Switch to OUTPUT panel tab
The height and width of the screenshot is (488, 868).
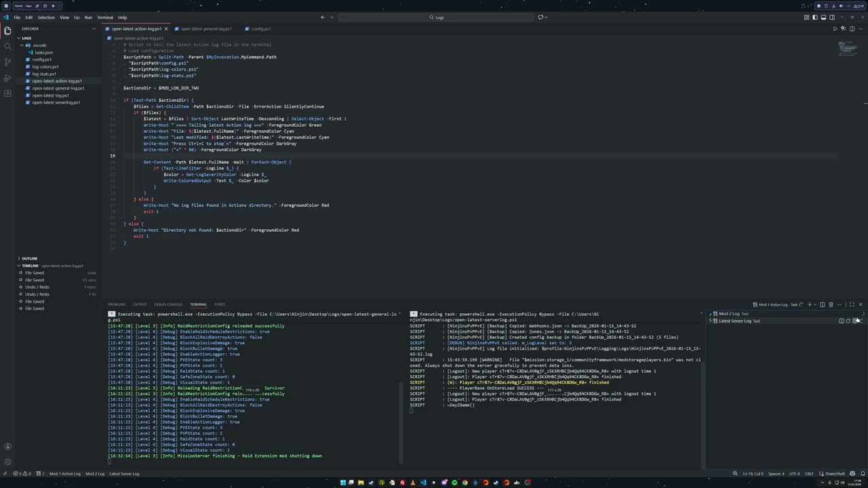tap(140, 304)
